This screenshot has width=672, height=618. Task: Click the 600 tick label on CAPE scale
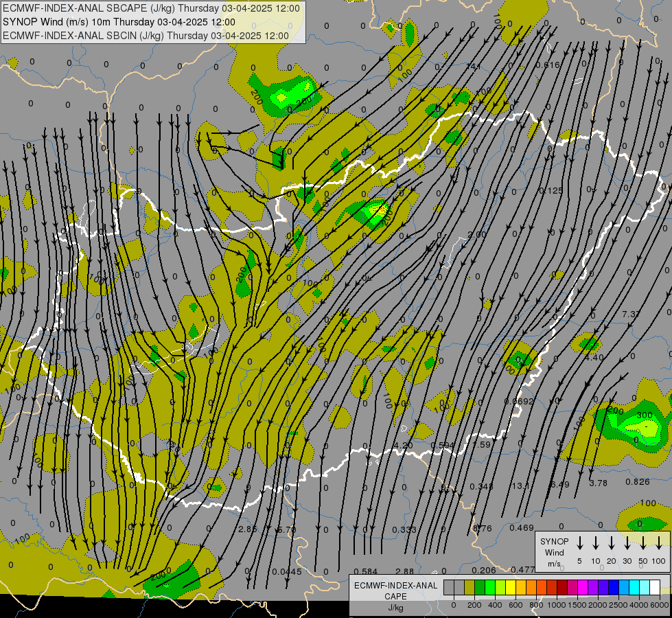[x=515, y=605]
